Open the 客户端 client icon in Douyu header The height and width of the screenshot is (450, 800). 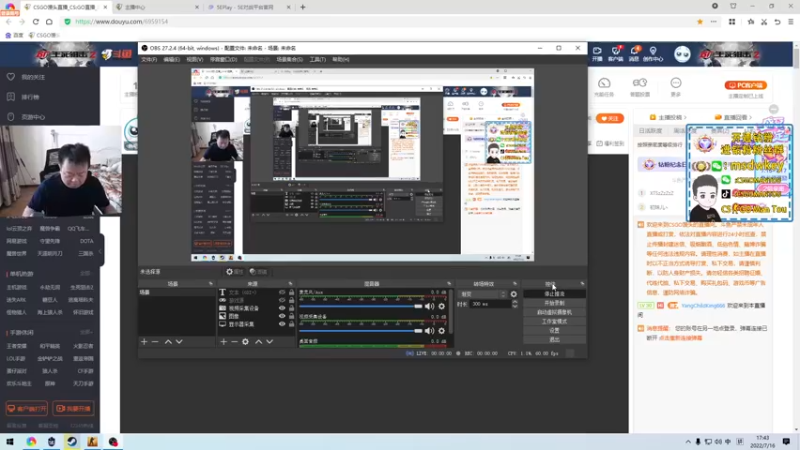[616, 54]
